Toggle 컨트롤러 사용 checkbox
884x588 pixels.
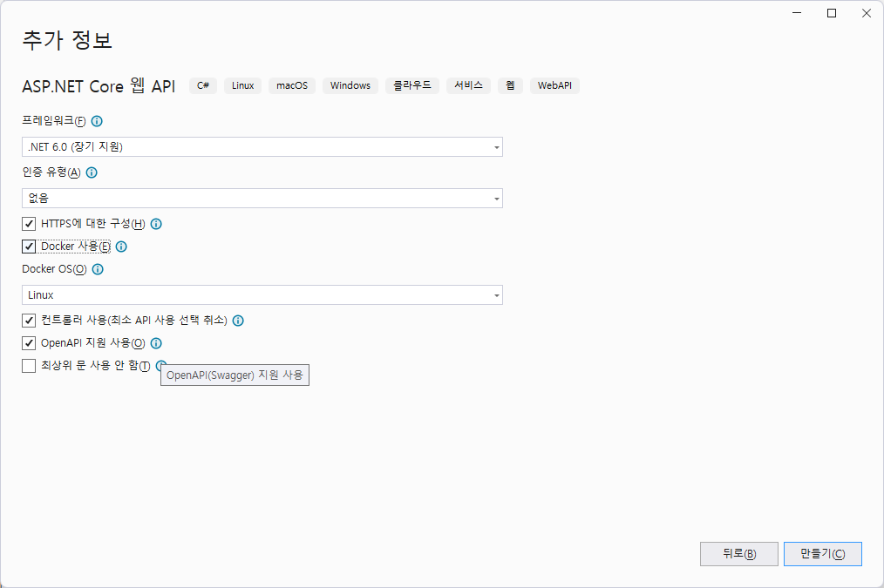29,321
